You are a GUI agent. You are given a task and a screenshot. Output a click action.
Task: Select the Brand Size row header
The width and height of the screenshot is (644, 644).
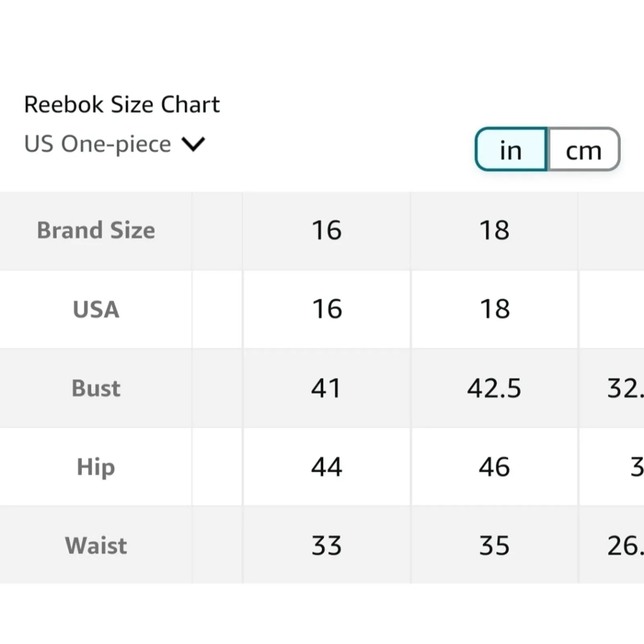point(96,230)
